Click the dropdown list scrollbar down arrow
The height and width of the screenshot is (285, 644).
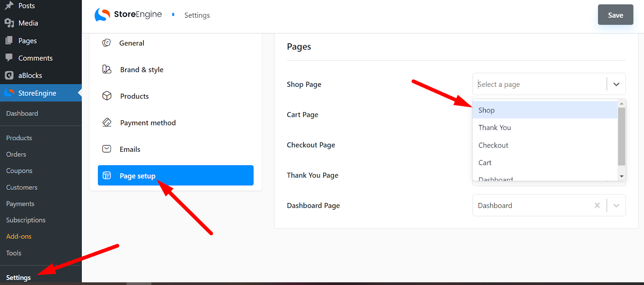(x=621, y=176)
